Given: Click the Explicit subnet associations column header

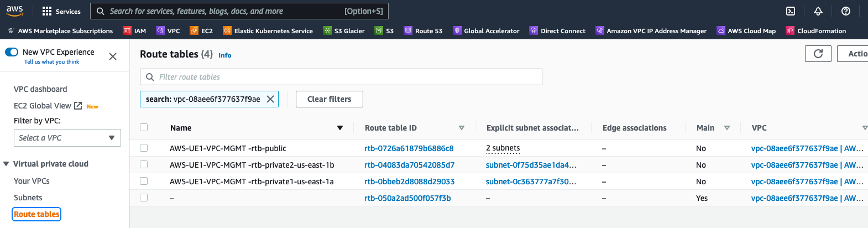Looking at the screenshot, I should (533, 128).
